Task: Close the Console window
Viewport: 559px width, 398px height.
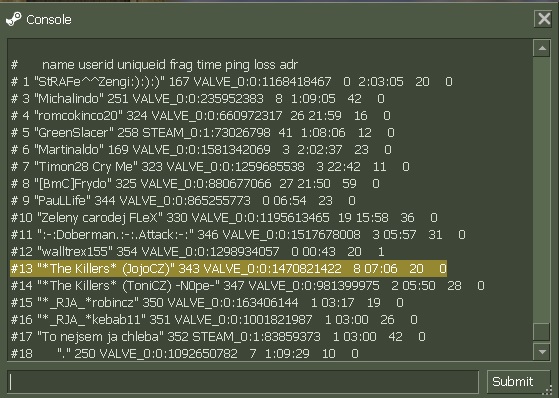Action: (544, 19)
